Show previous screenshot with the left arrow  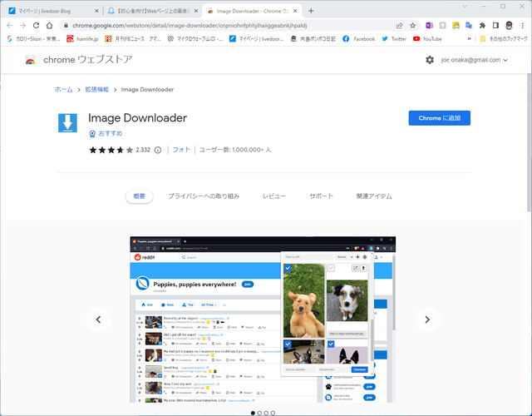click(x=98, y=319)
